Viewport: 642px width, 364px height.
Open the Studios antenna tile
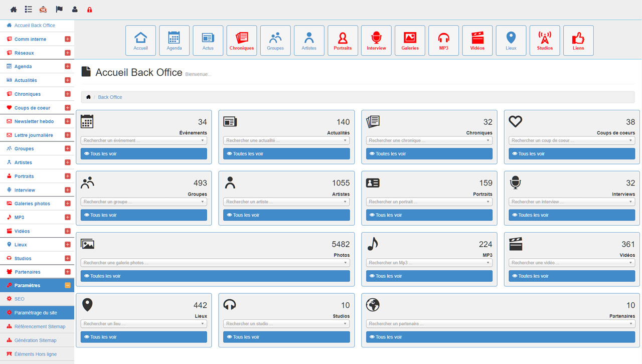tap(545, 41)
